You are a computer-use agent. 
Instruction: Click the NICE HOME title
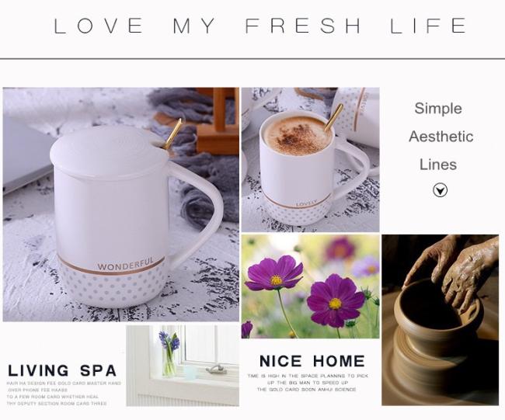312,361
